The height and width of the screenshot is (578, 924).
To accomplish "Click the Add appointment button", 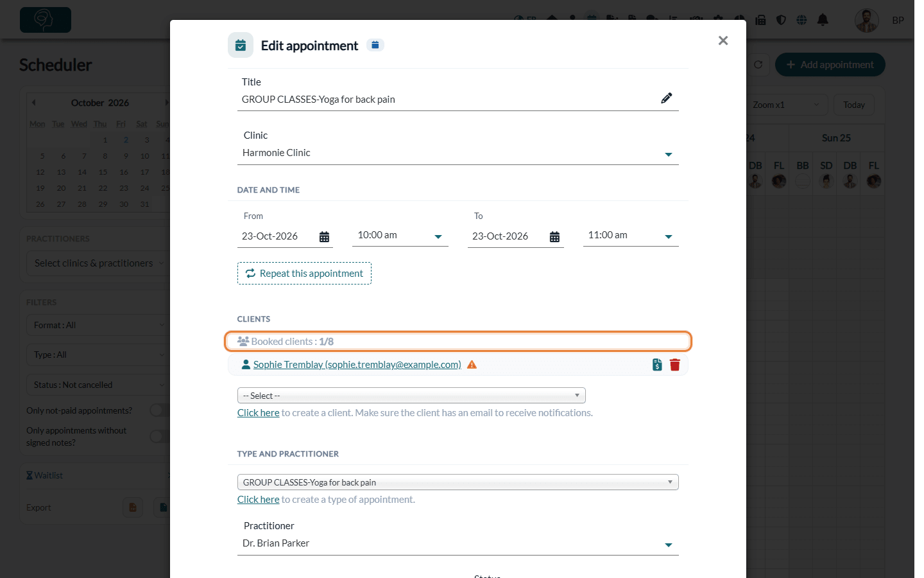I will click(830, 65).
